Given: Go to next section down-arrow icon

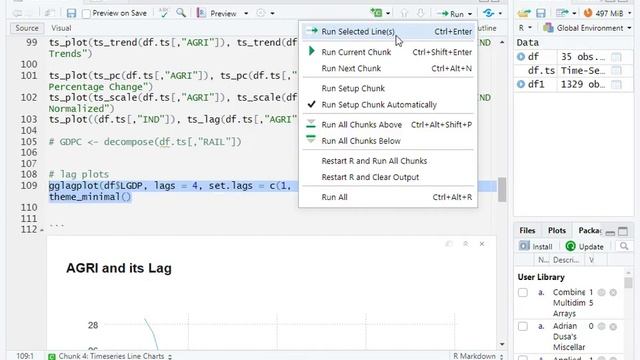Looking at the screenshot, I should [420, 13].
